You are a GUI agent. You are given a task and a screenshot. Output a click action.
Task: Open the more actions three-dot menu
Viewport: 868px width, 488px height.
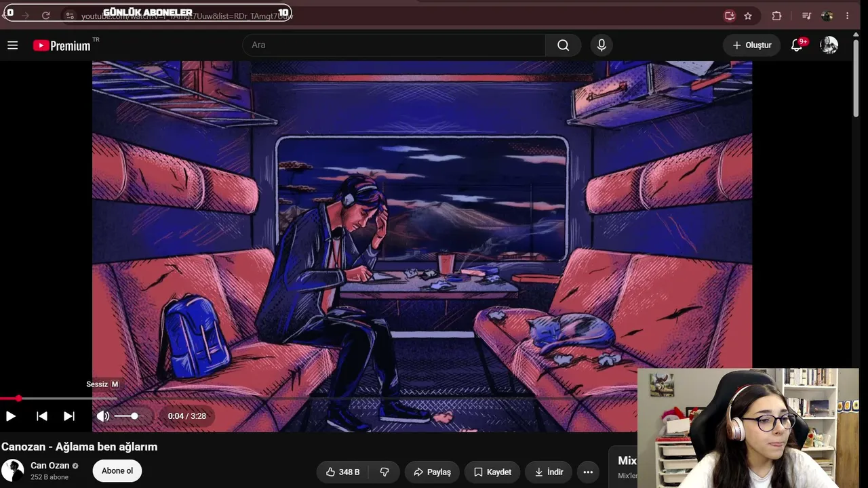[588, 472]
